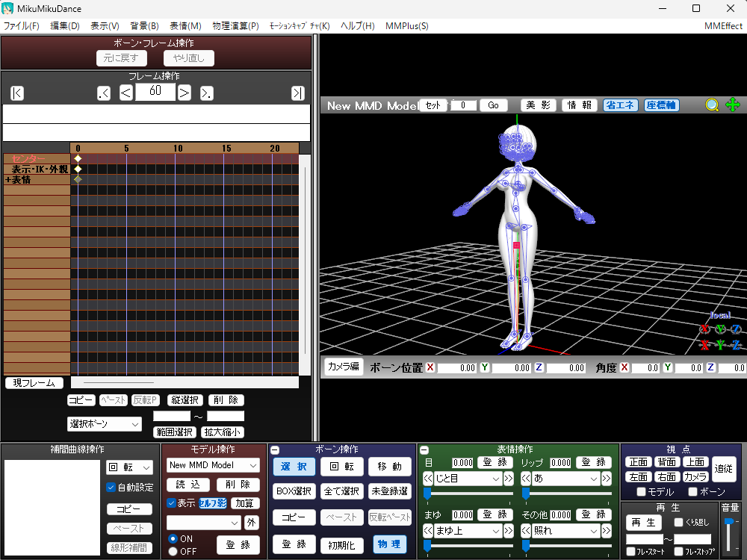Image resolution: width=747 pixels, height=560 pixels.
Task: Open the 表情(M) menu
Action: [x=185, y=25]
